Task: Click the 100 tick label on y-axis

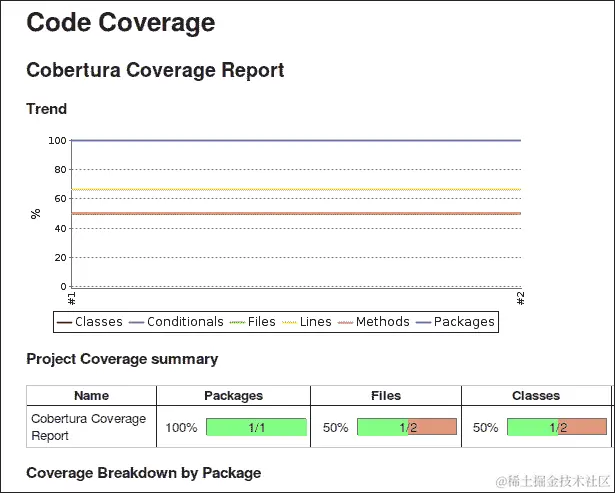Action: (x=57, y=141)
